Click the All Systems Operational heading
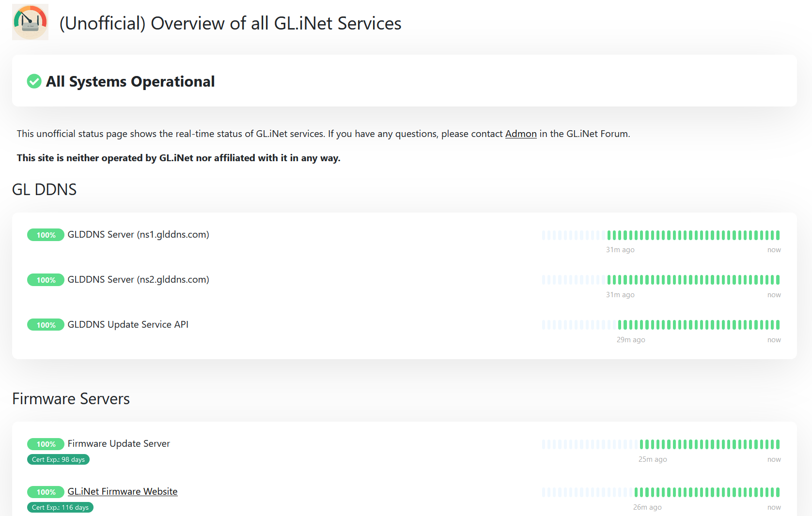Image resolution: width=812 pixels, height=516 pixels. point(130,81)
